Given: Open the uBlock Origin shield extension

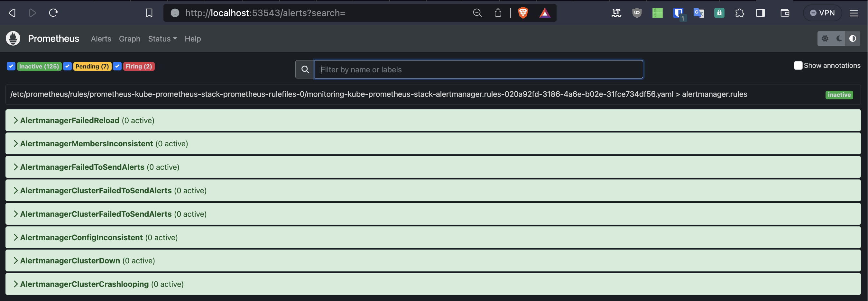Looking at the screenshot, I should (636, 13).
